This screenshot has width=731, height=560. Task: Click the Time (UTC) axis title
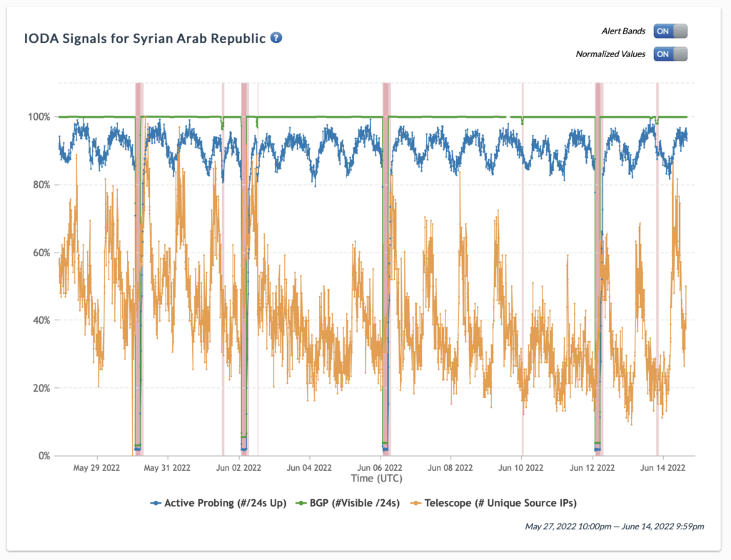coord(375,478)
